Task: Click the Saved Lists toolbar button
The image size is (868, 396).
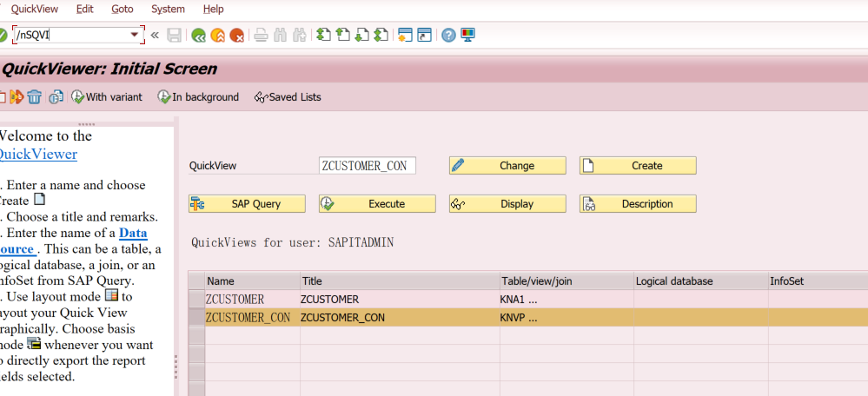Action: tap(288, 97)
